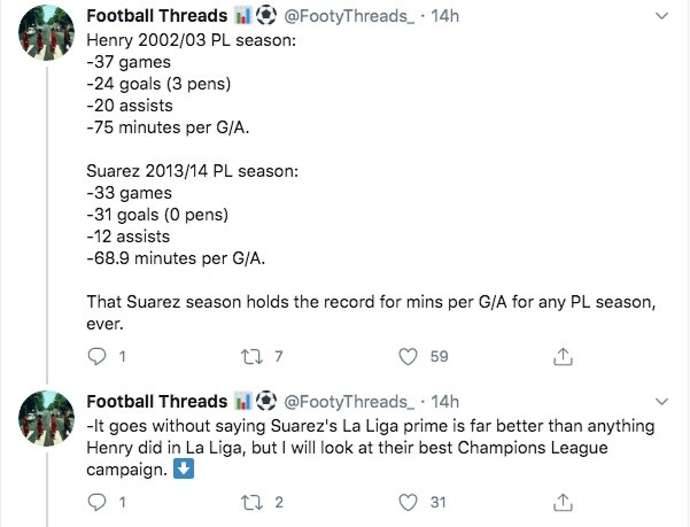690x527 pixels.
Task: Click the best Champions League campaign text
Action: [532, 448]
